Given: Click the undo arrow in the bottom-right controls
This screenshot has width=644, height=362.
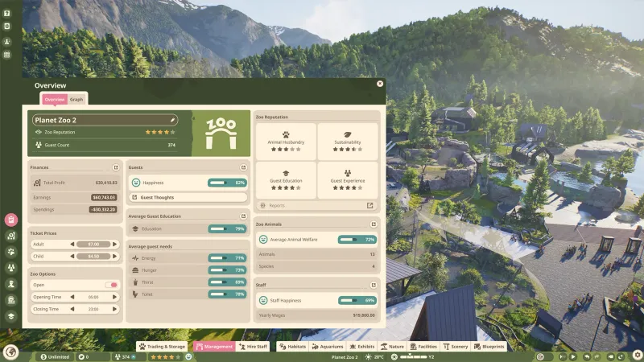Looking at the screenshot, I should (587, 356).
